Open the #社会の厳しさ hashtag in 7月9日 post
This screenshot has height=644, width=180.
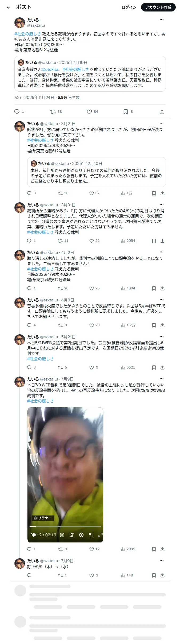[40, 401]
